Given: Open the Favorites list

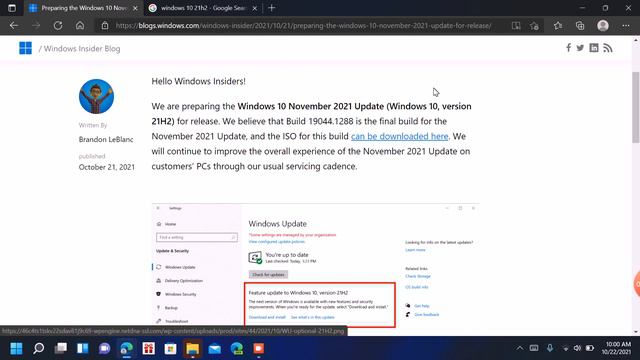Looking at the screenshot, I should (558, 26).
